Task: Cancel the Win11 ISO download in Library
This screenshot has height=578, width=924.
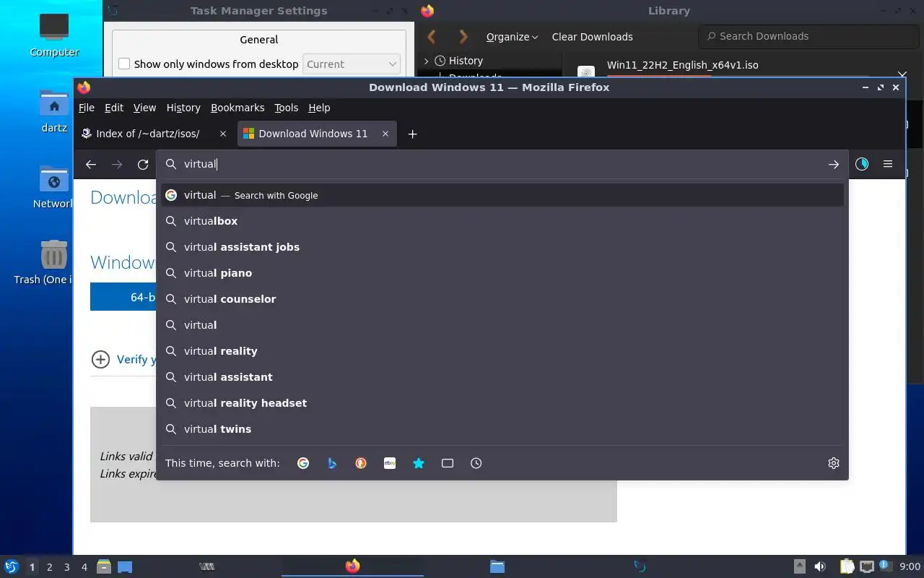Action: [x=902, y=74]
